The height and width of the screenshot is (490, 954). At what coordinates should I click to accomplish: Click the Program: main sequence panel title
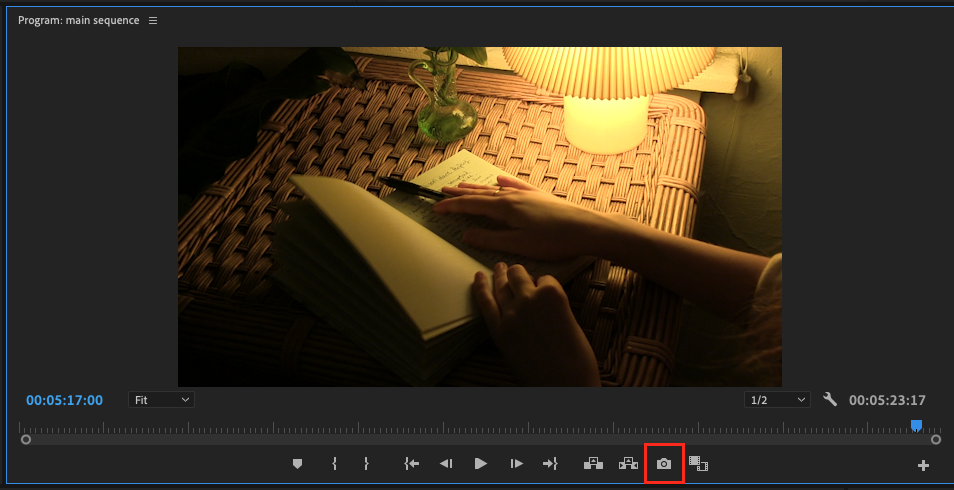pyautogui.click(x=78, y=21)
